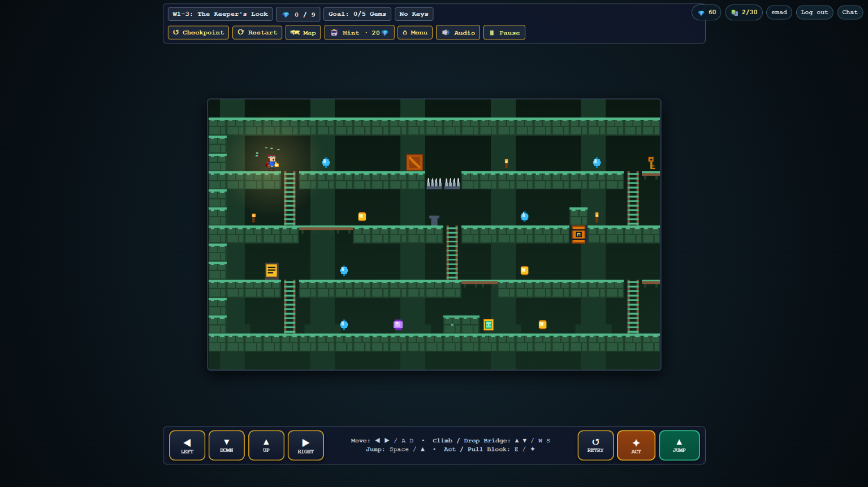Click the RETRY control button
This screenshot has height=487, width=868.
coord(595,445)
